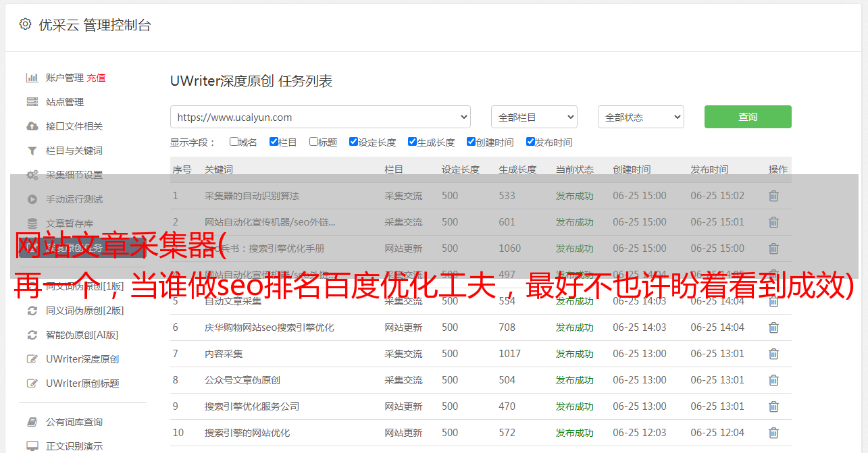868x453 pixels.
Task: Click the database icon for 文章暂存库
Action: pos(32,223)
